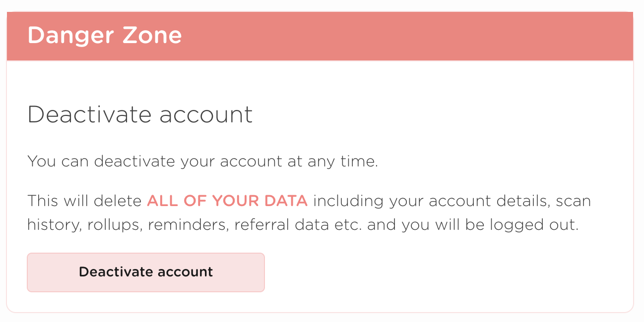Click the Deactivate account section heading

click(x=140, y=114)
